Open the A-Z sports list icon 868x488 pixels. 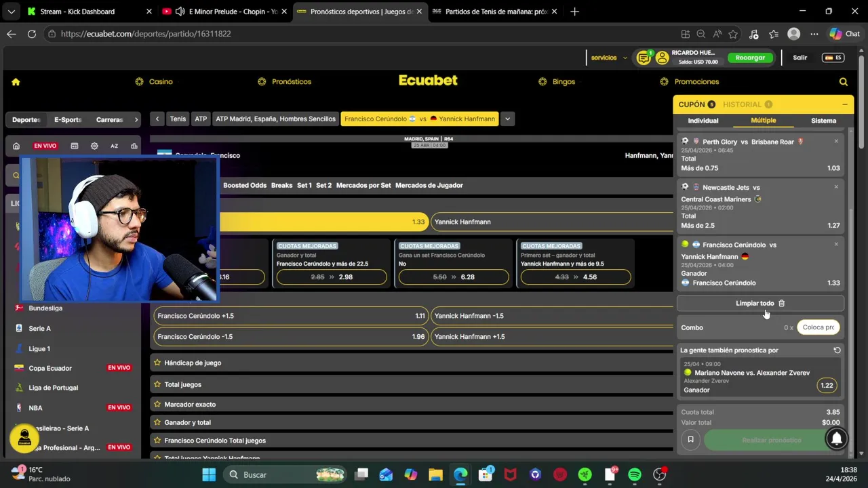pyautogui.click(x=114, y=146)
